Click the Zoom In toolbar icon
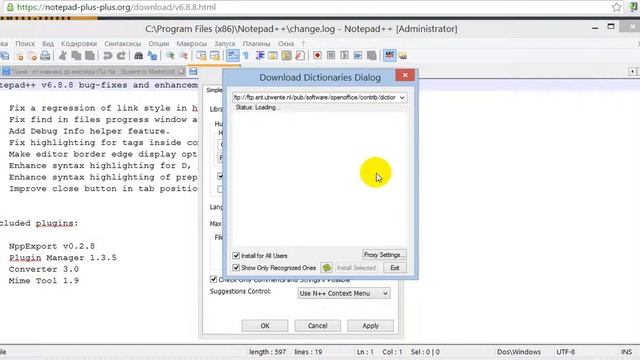Image resolution: width=640 pixels, height=360 pixels. [x=170, y=56]
